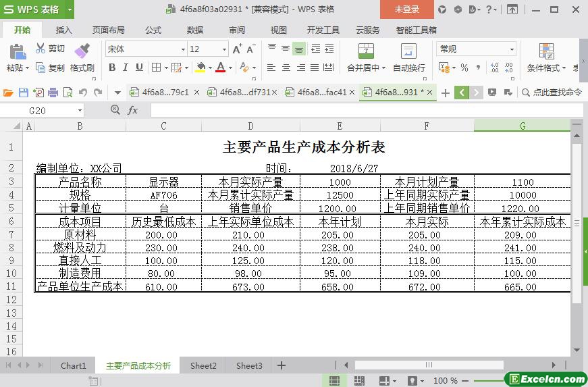The image size is (588, 387).
Task: Save the workbook with the floppy disk icon
Action: pyautogui.click(x=23, y=93)
